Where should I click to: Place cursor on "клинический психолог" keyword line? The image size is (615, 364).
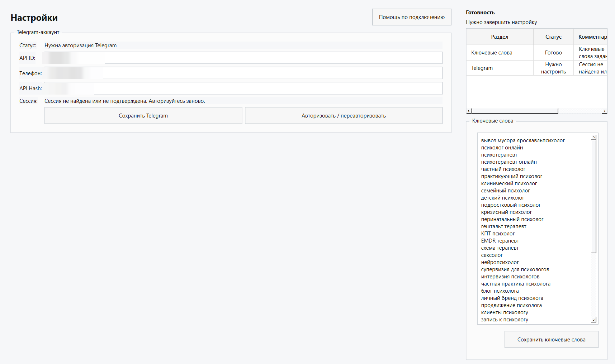(x=509, y=183)
